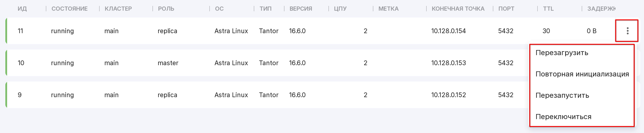This screenshot has height=133, width=644.
Task: Click endpoint 10.128.0.154 in first row
Action: 448,31
